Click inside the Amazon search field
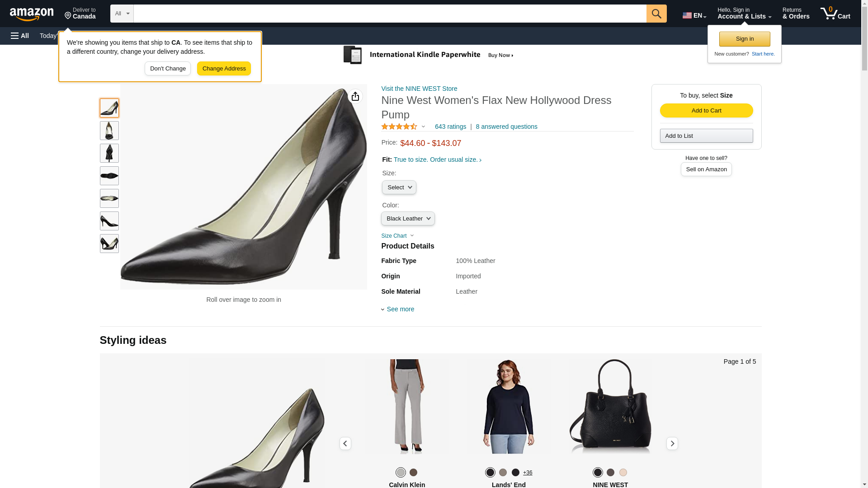The width and height of the screenshot is (868, 488). coord(390,14)
